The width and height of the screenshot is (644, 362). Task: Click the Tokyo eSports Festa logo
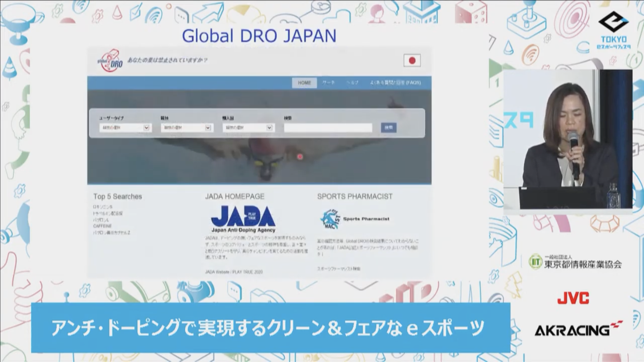[x=614, y=30]
